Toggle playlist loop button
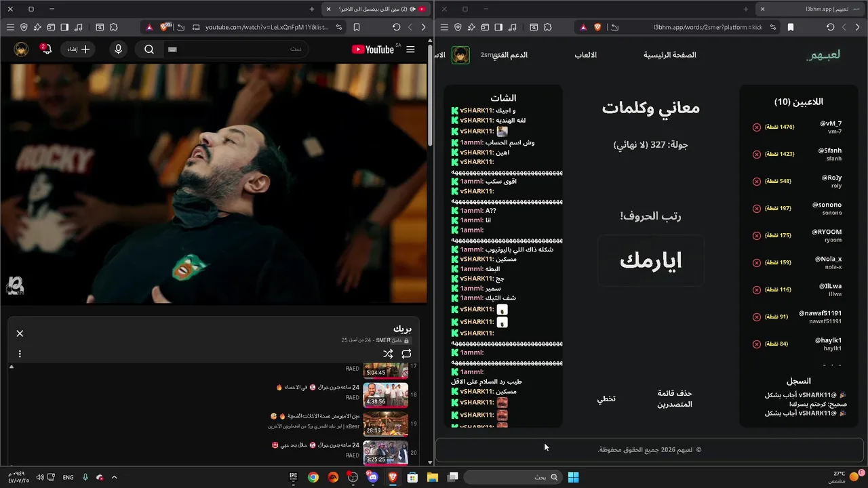 point(406,354)
